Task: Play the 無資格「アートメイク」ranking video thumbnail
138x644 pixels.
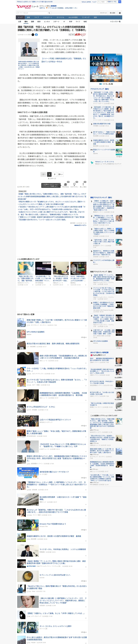Action: [119, 277]
